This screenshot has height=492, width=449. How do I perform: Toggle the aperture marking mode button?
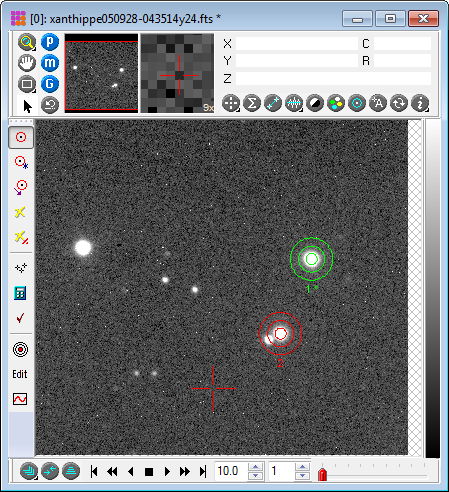click(x=21, y=137)
